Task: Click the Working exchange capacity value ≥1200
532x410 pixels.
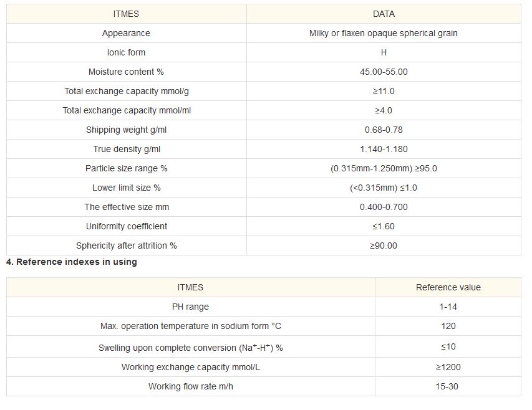Action: [x=448, y=367]
